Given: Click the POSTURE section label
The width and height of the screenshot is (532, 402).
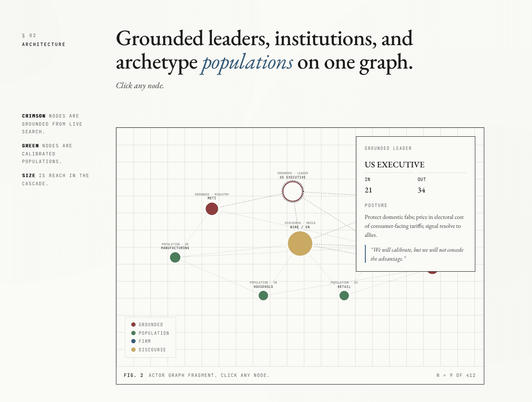Looking at the screenshot, I should [376, 206].
